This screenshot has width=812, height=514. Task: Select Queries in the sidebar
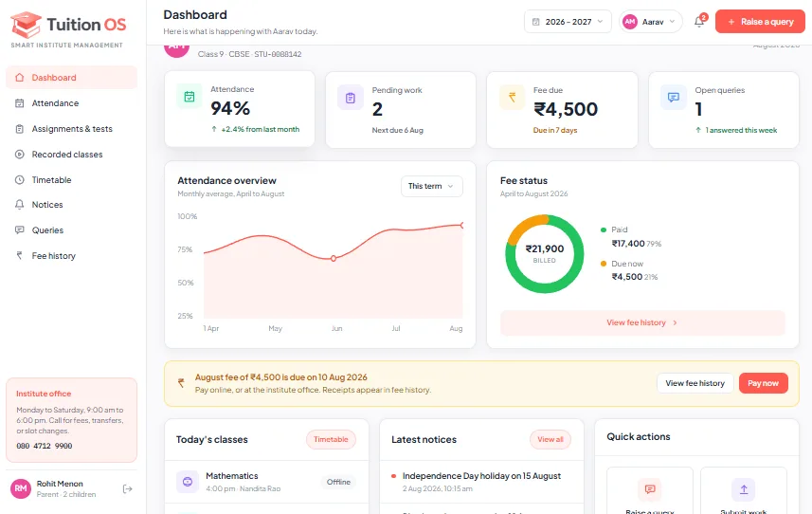tap(71, 230)
